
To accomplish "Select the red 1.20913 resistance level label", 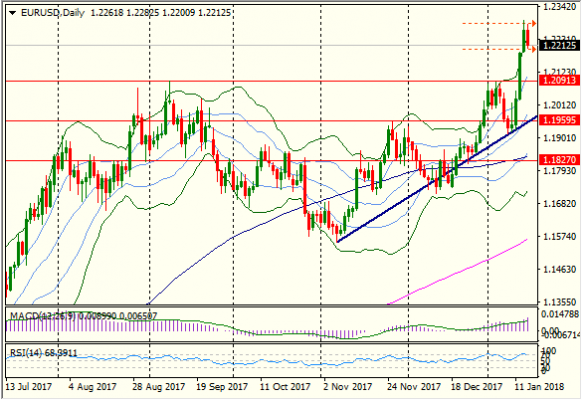I will [560, 80].
